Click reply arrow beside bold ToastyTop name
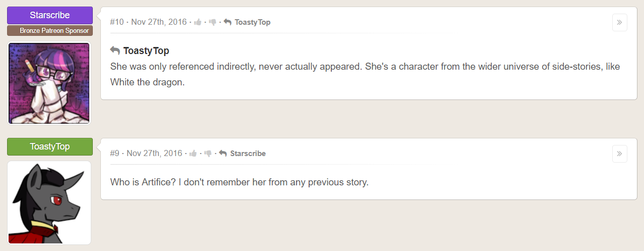Image resolution: width=644 pixels, height=251 pixels. pos(115,51)
